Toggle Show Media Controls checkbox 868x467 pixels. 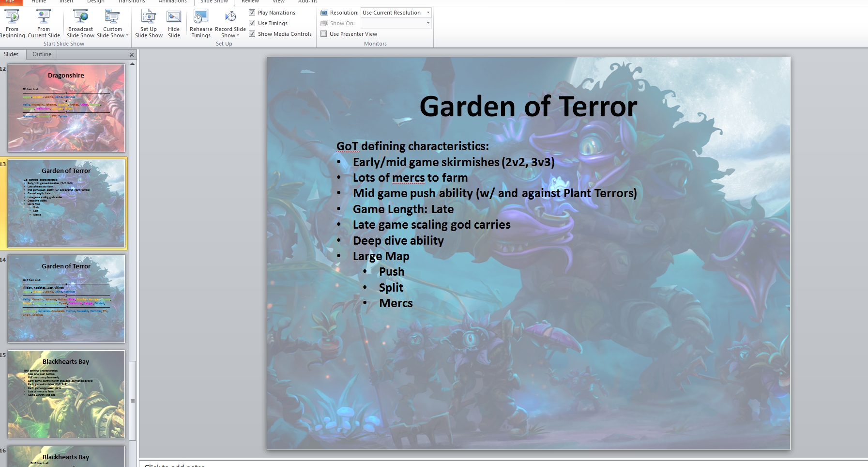[x=252, y=34]
